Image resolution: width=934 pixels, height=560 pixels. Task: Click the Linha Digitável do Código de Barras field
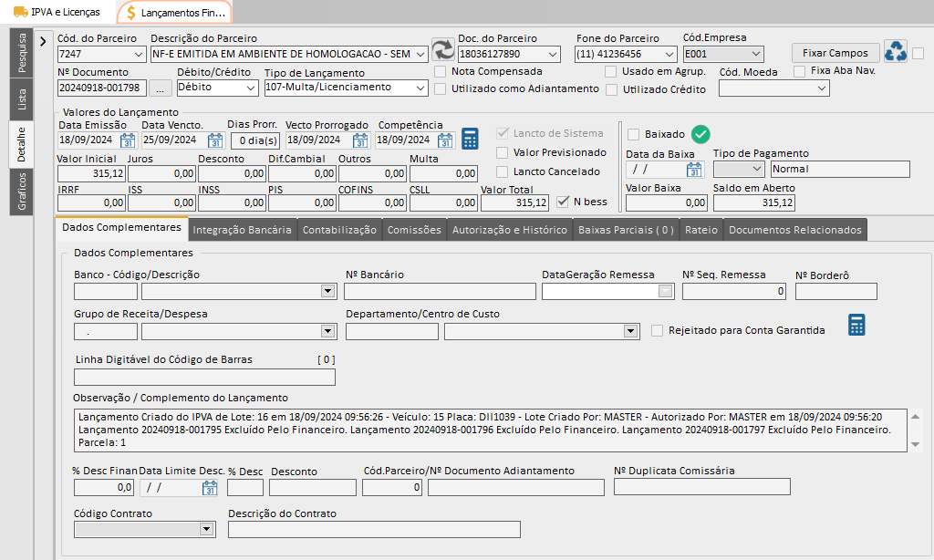point(204,377)
